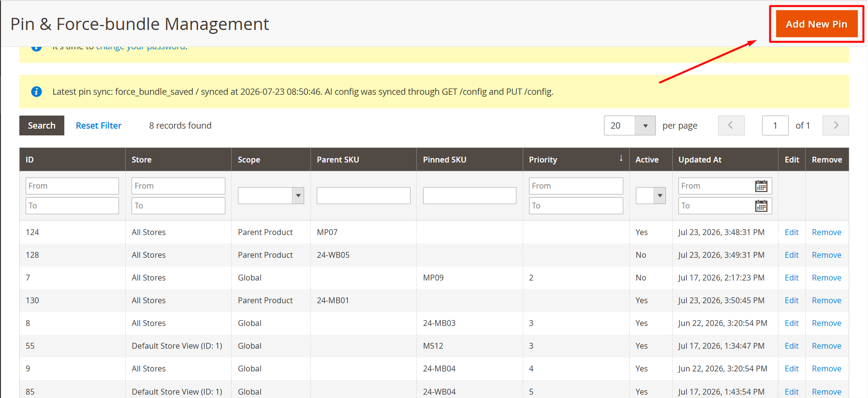Sort by the Active column header
The image size is (868, 398).
coord(651,160)
